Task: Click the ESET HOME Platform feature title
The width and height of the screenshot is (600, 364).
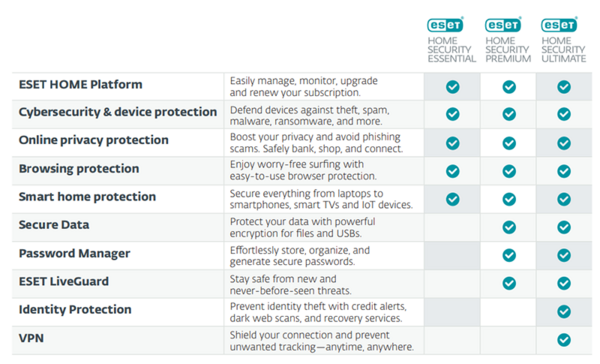Action: tap(80, 85)
